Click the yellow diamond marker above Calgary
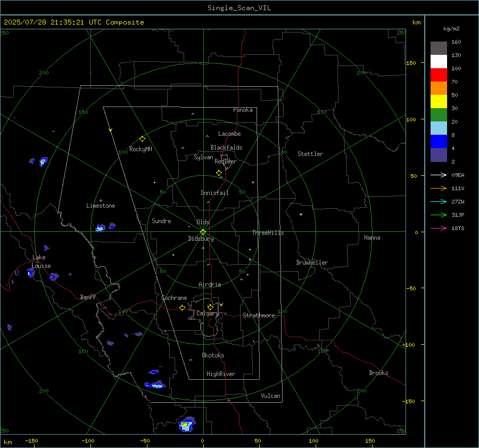479x448 pixels. (210, 307)
